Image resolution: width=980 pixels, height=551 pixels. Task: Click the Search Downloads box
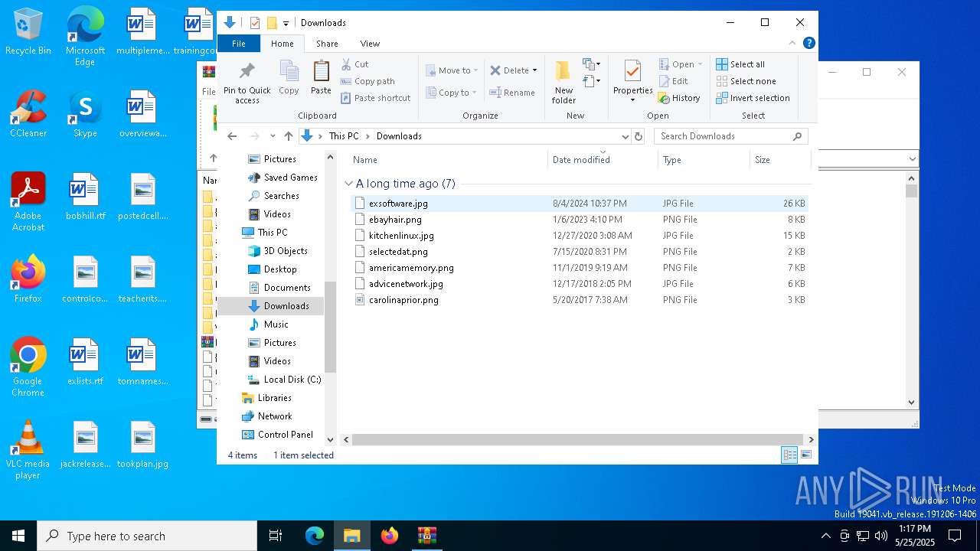click(730, 136)
